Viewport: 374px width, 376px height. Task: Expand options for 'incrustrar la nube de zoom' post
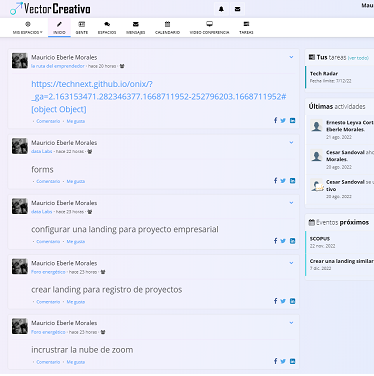(x=291, y=323)
